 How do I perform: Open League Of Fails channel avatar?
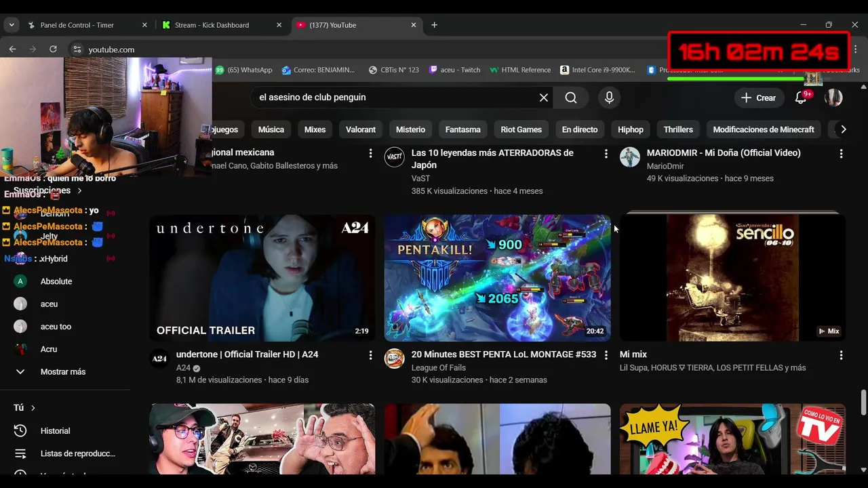(395, 359)
